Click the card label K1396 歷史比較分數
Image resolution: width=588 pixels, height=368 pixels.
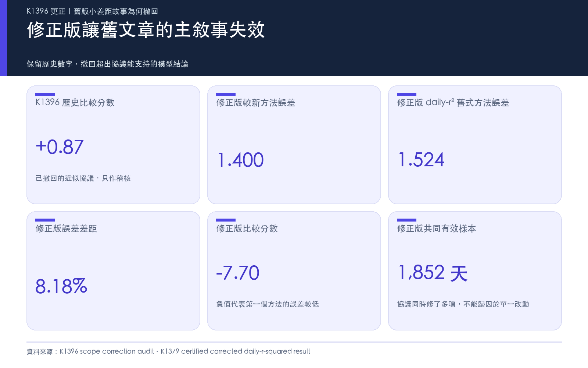coord(75,103)
